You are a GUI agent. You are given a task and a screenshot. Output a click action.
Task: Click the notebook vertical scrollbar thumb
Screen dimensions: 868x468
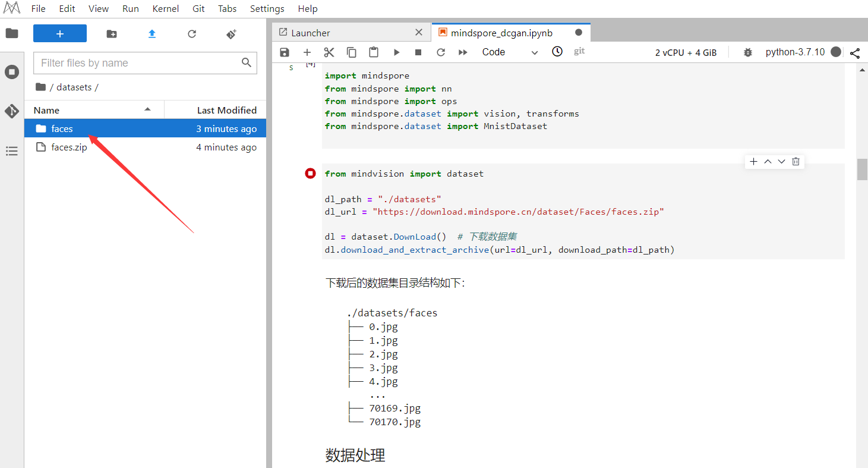click(x=862, y=169)
